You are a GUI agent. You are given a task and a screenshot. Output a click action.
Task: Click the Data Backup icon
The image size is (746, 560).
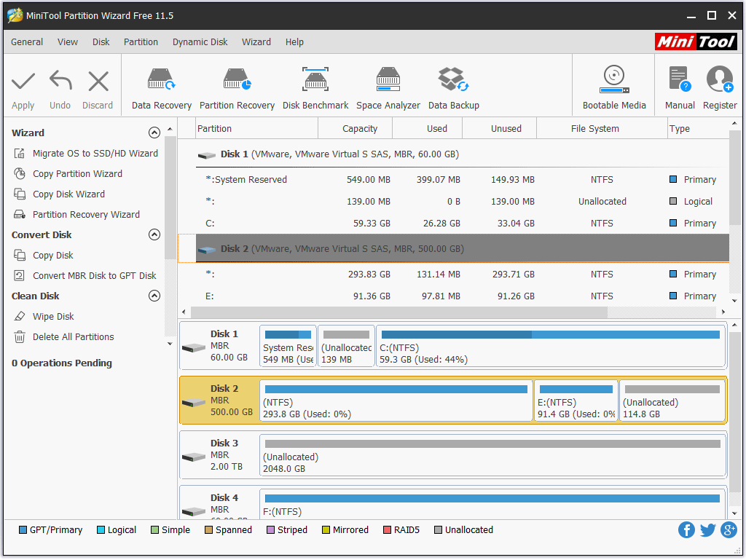[x=453, y=88]
